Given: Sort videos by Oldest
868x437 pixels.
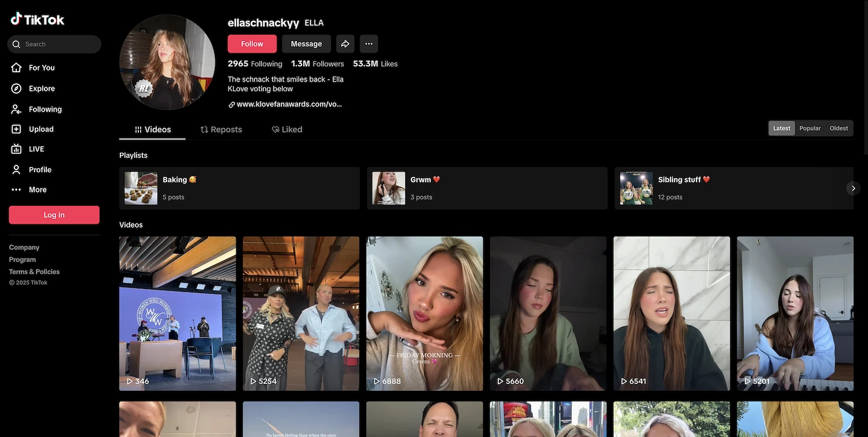Looking at the screenshot, I should 838,128.
